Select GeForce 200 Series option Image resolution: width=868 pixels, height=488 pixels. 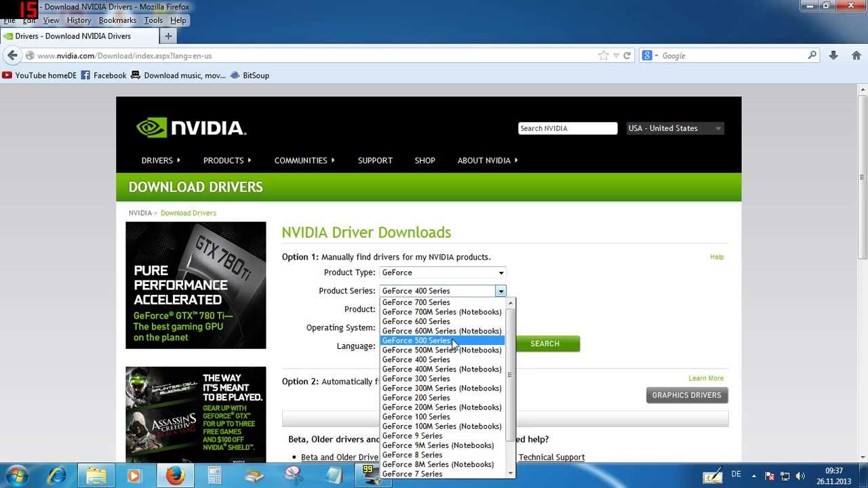[442, 398]
